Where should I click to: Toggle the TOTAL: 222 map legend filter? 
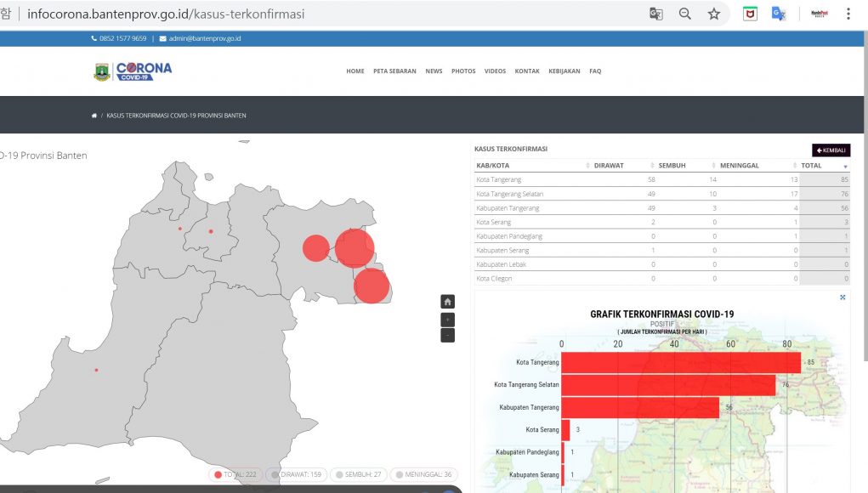coord(235,474)
